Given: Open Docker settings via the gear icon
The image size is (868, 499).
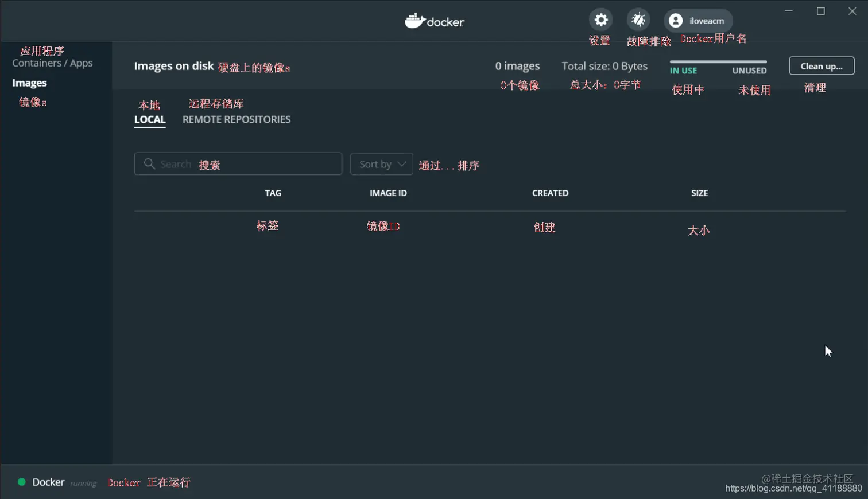Looking at the screenshot, I should [x=600, y=20].
